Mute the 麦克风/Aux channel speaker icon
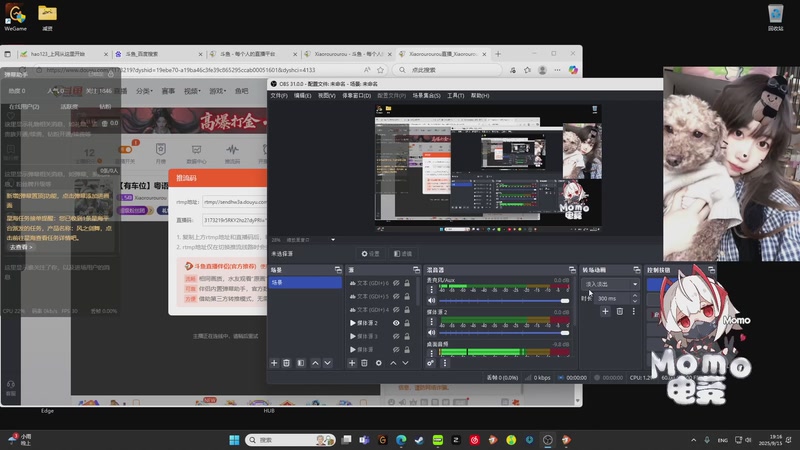 coord(432,301)
